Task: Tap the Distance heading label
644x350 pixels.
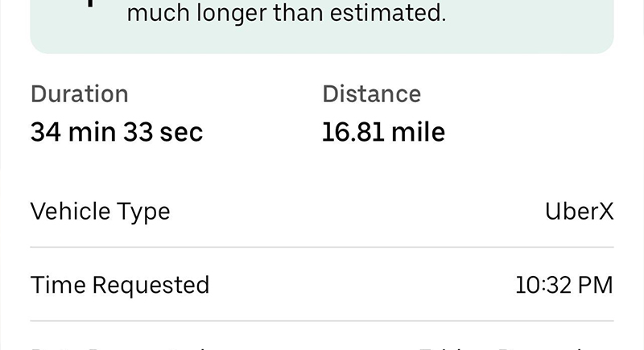Action: tap(372, 94)
